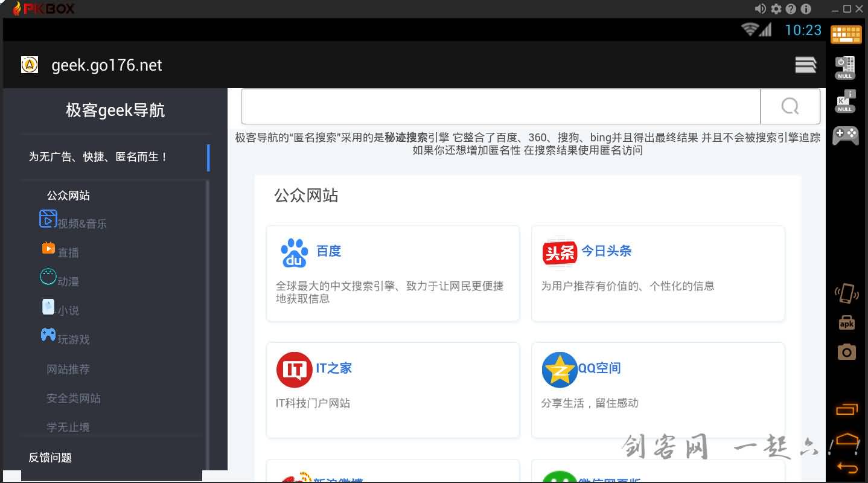Open the apk install icon
The width and height of the screenshot is (868, 483).
pyautogui.click(x=847, y=322)
